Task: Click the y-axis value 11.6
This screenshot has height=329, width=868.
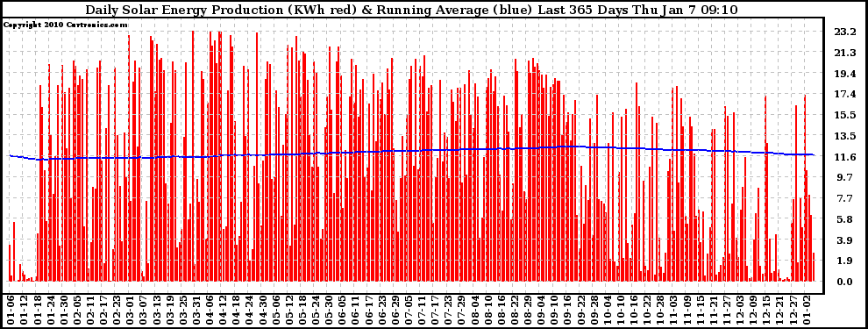Action: 844,157
